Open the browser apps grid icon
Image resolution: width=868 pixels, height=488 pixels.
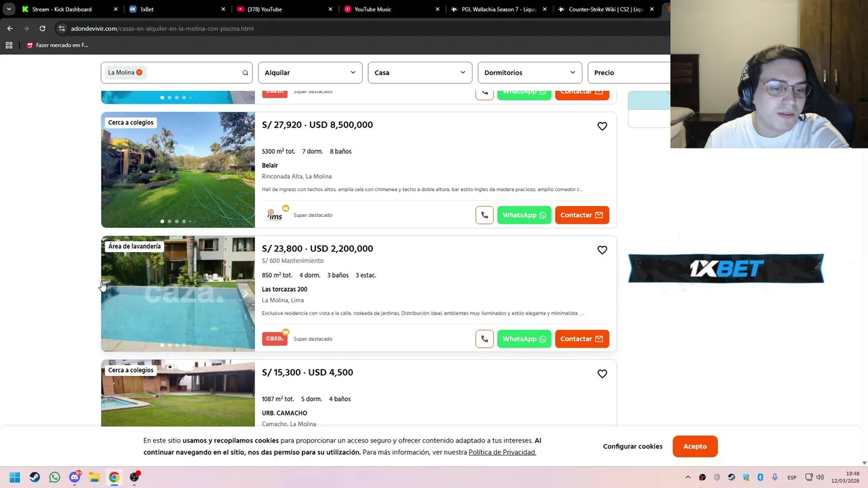tap(9, 45)
